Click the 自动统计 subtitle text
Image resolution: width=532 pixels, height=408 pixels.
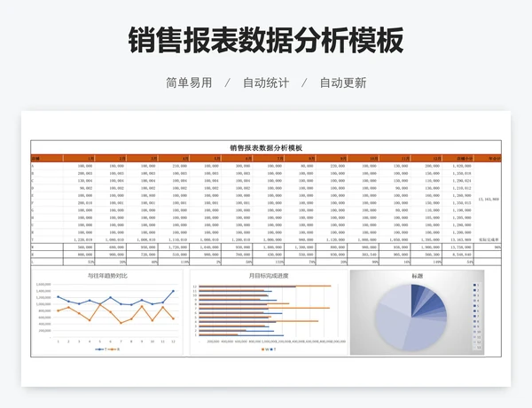tap(266, 82)
